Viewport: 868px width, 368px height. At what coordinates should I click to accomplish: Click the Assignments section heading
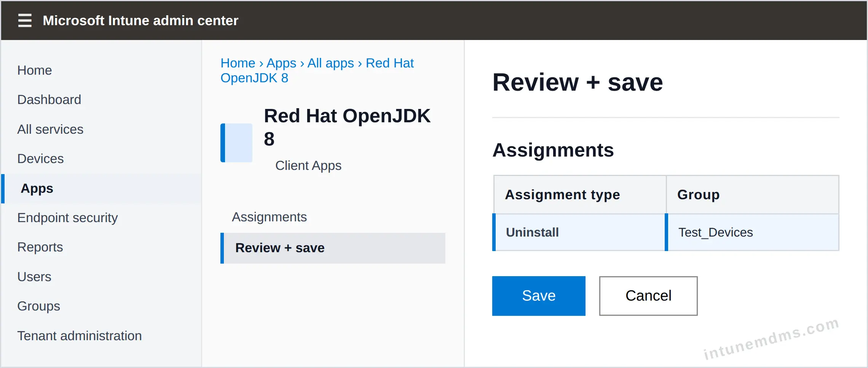coord(553,150)
